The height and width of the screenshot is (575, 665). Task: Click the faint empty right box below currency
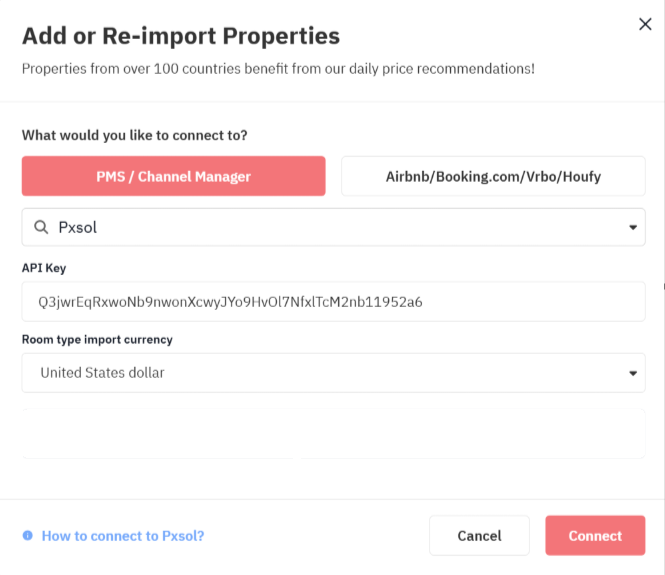point(473,433)
